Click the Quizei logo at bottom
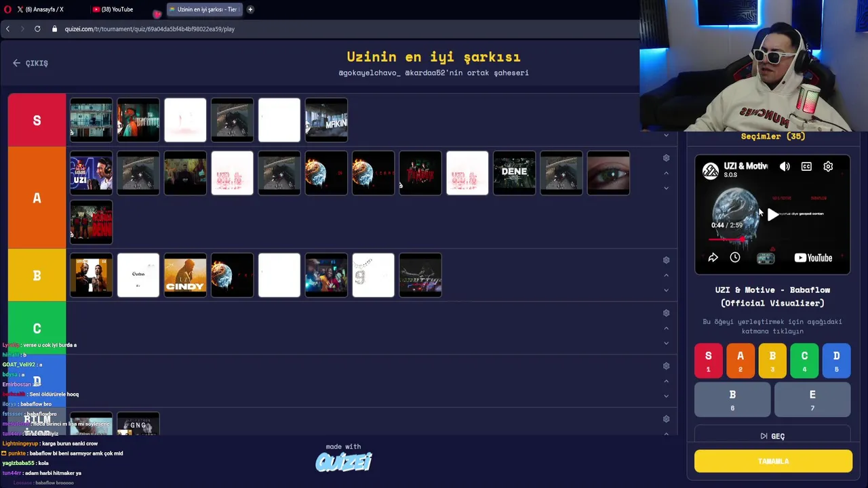This screenshot has height=488, width=868. [x=344, y=462]
